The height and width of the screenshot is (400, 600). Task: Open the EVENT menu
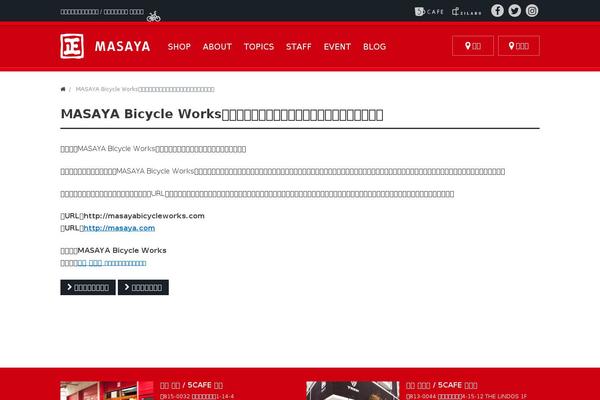pos(337,47)
